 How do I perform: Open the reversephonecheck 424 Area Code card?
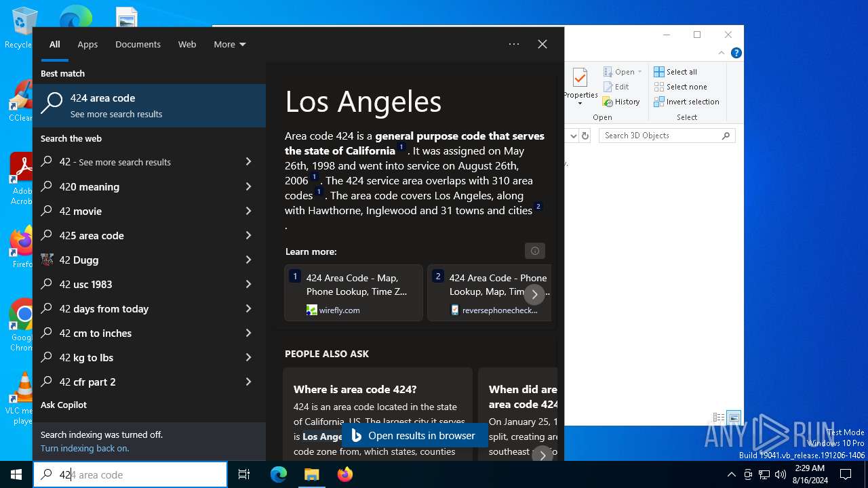[489, 293]
